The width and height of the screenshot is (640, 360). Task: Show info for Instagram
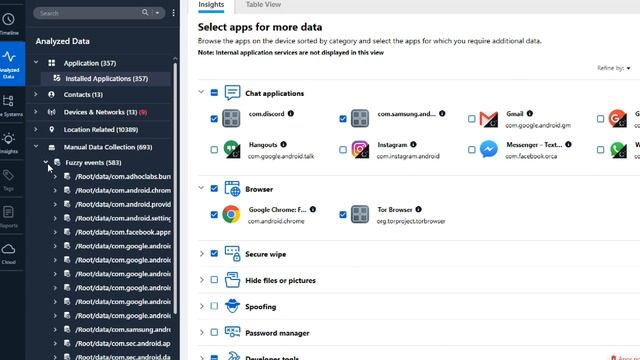tap(413, 144)
